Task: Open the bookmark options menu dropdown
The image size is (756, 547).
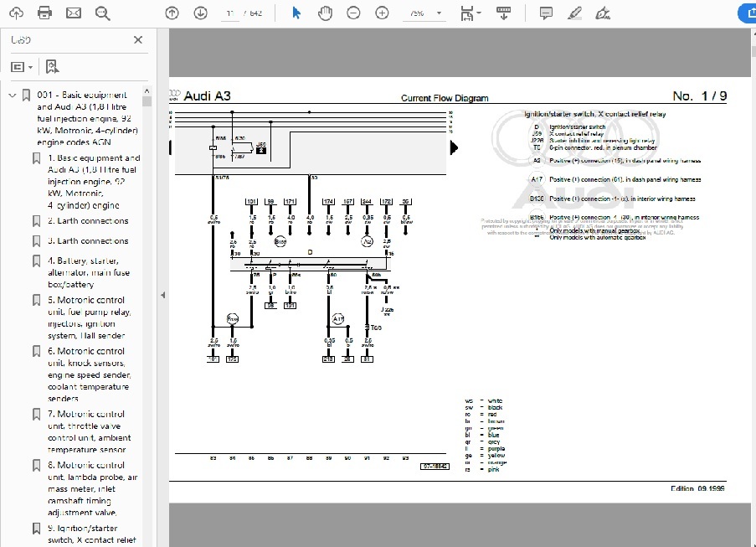Action: pos(22,67)
